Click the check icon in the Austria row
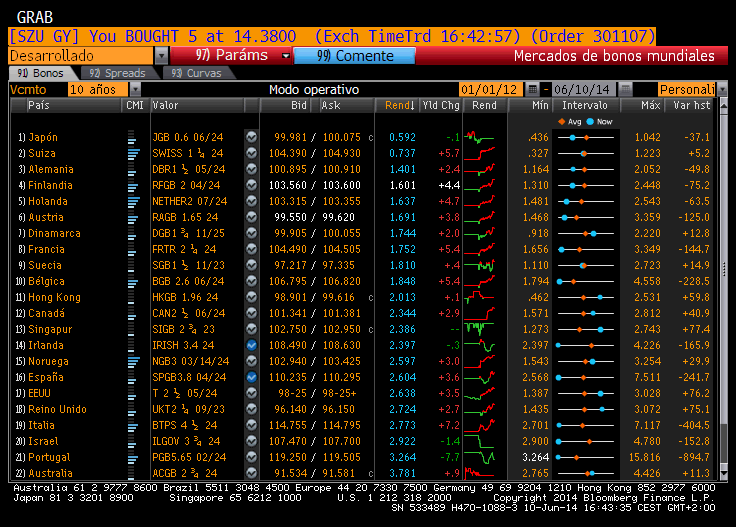736x527 pixels. 252,217
